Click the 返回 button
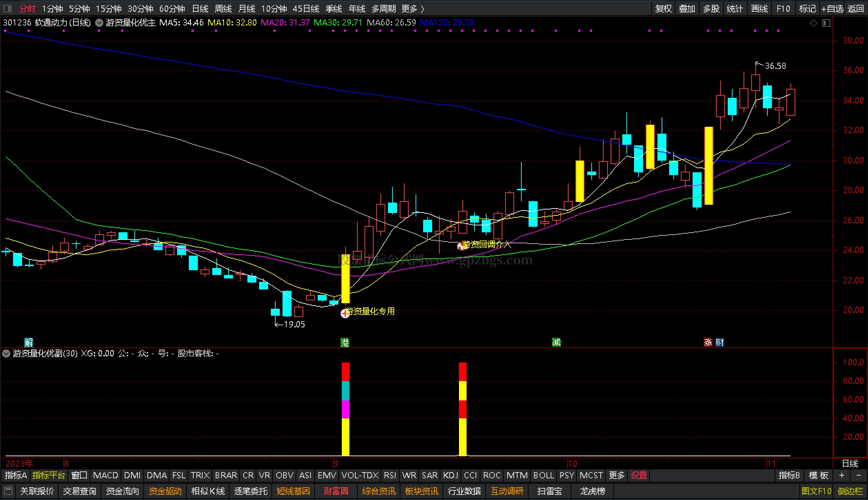The image size is (868, 500). click(856, 9)
